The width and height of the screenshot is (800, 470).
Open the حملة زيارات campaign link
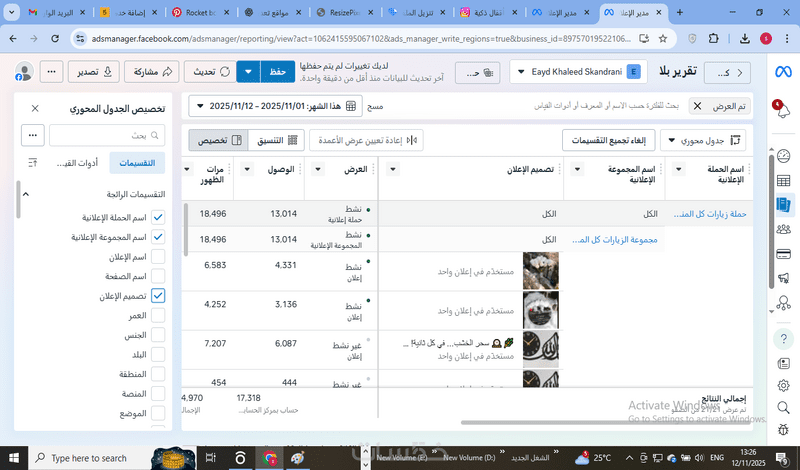(x=710, y=214)
